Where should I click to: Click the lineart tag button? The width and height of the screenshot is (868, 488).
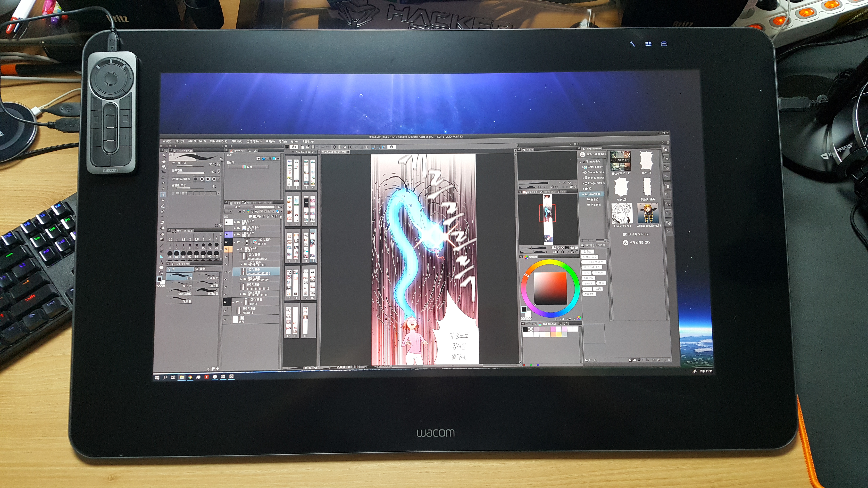599,273
